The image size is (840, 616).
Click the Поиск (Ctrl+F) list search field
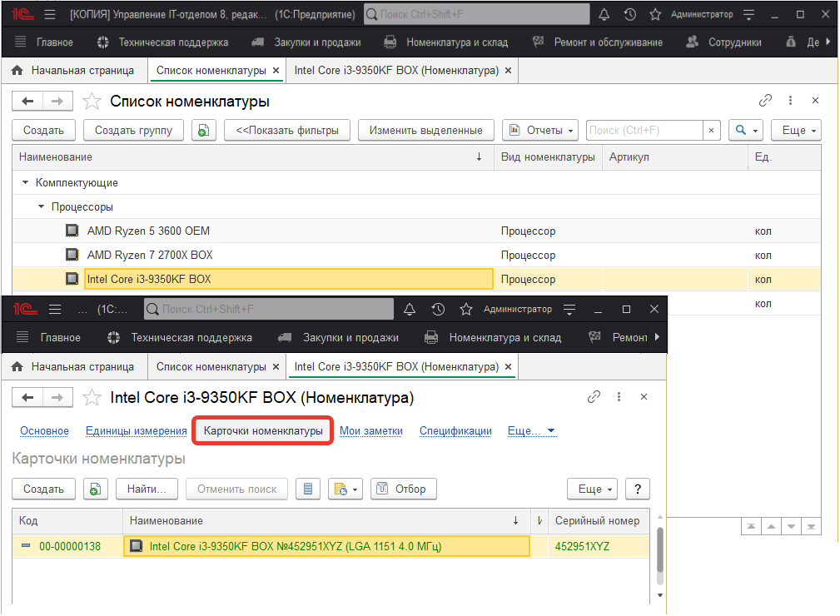(644, 130)
